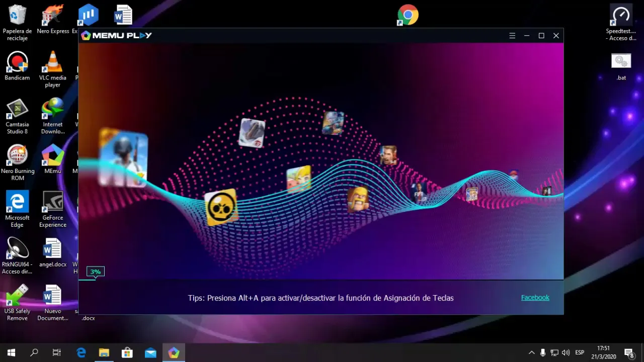Open Microsoft Store from taskbar

127,353
